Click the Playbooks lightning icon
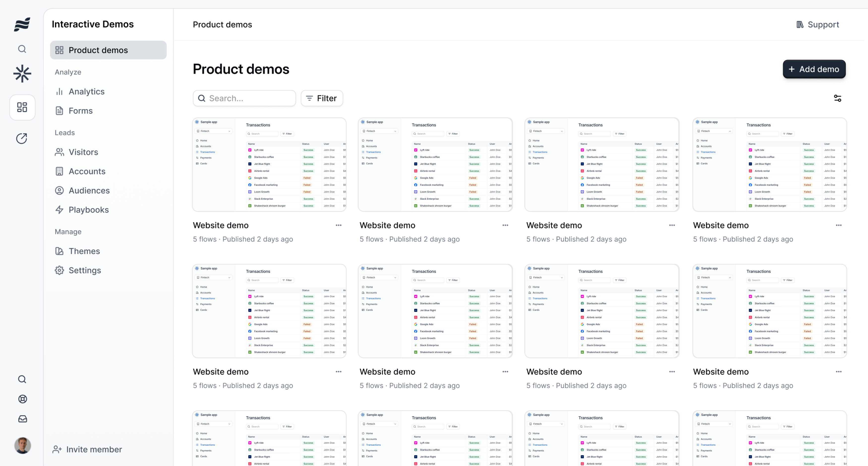This screenshot has height=466, width=868. coord(60,209)
